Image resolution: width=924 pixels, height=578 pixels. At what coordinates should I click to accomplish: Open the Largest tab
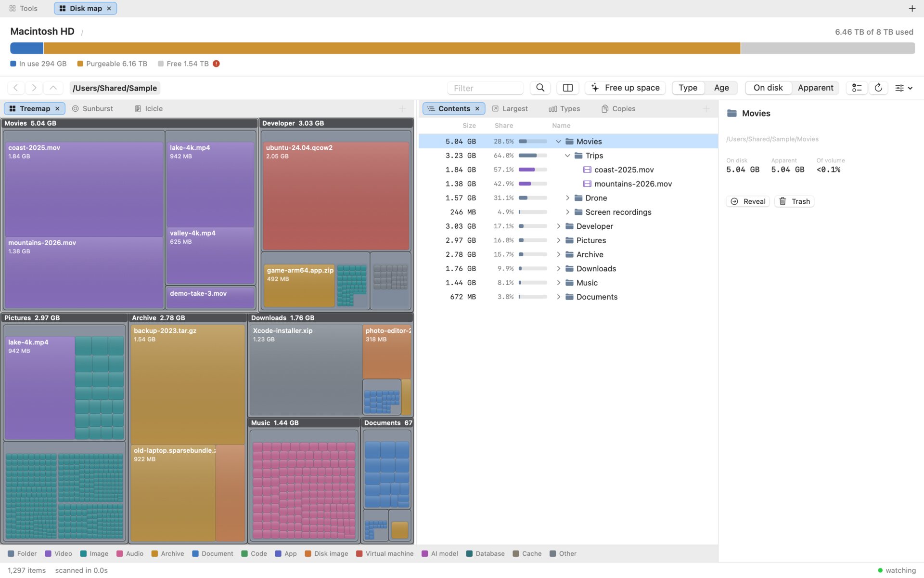(x=510, y=108)
